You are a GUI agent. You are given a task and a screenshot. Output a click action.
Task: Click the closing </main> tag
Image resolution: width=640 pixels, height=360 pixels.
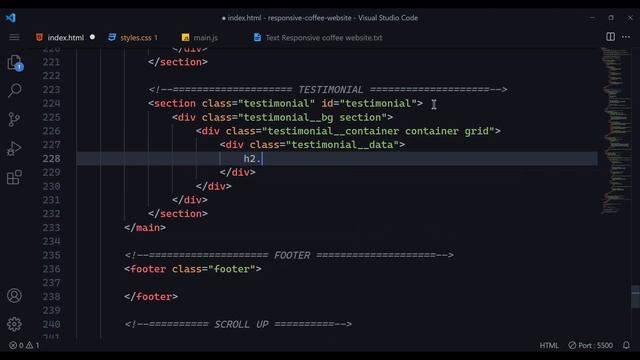145,227
